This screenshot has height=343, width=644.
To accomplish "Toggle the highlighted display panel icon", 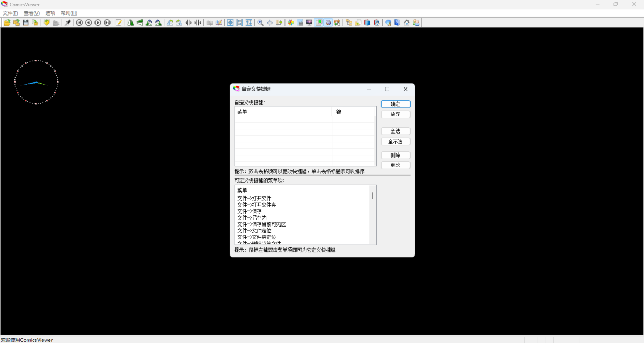I will pos(319,23).
